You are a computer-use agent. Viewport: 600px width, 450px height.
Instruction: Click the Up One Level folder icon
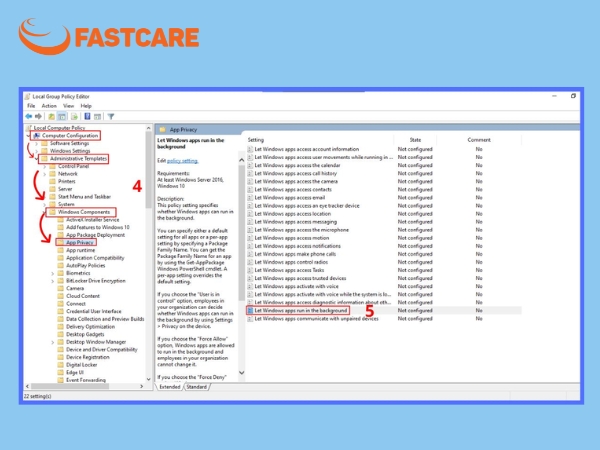pyautogui.click(x=51, y=116)
